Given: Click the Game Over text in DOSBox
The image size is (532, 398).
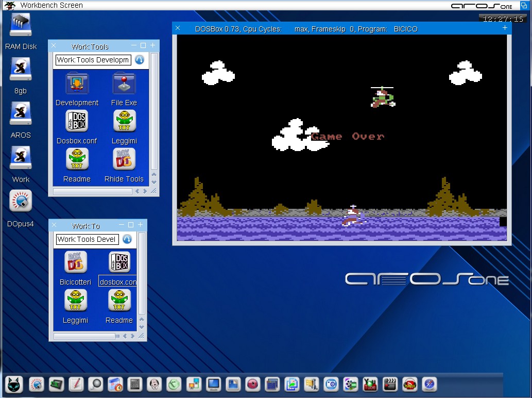Looking at the screenshot, I should click(x=348, y=137).
